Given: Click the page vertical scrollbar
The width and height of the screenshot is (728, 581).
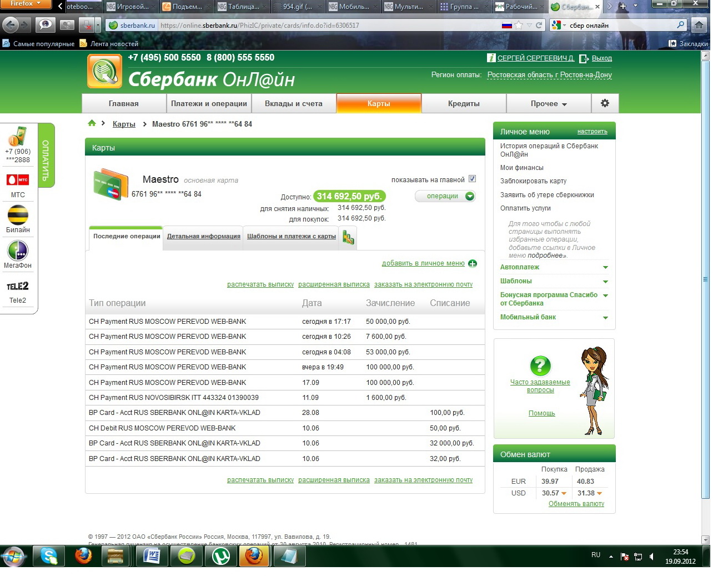Looking at the screenshot, I should tap(706, 297).
